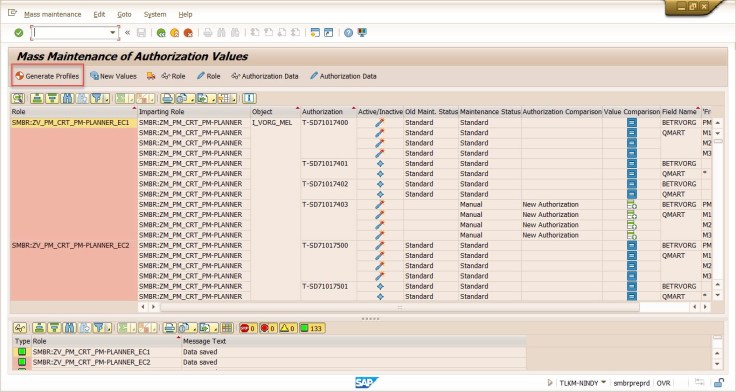Click Sort Ascending in message log toolbar

(x=39, y=328)
